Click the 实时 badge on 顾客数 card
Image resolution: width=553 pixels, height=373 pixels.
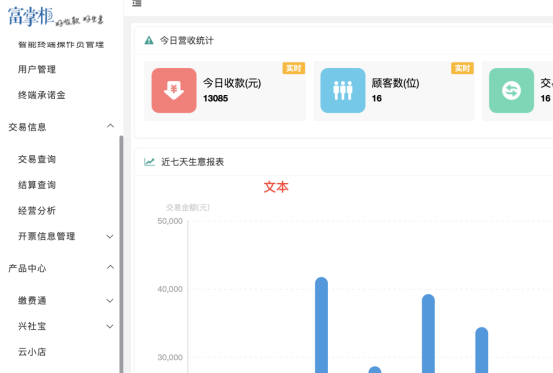[x=462, y=68]
